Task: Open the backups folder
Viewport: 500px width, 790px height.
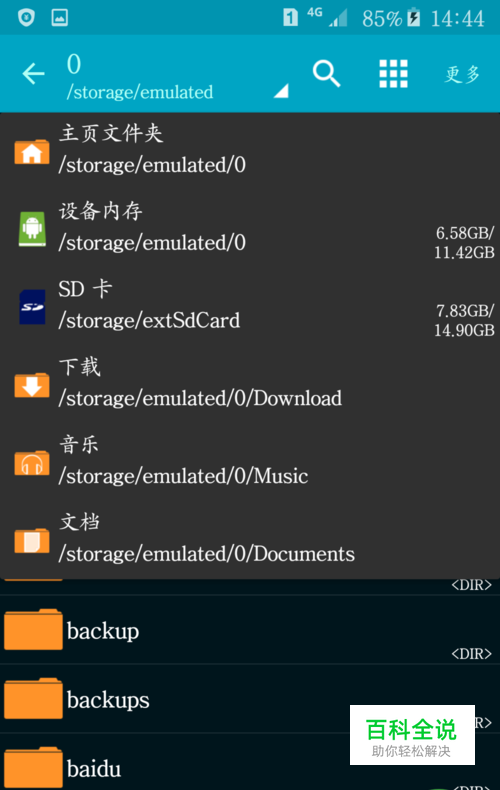Action: 250,699
